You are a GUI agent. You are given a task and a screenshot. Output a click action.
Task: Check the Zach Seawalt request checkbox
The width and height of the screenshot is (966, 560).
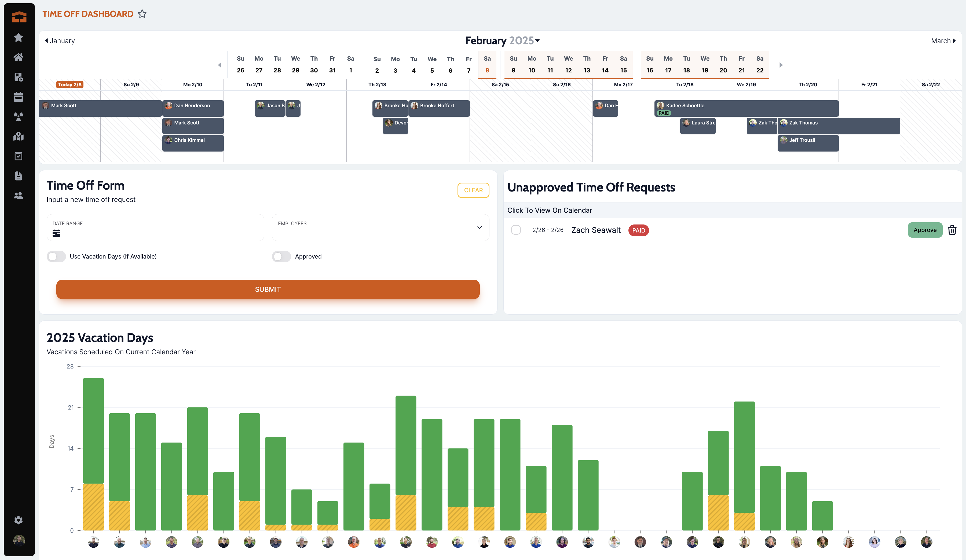(x=516, y=230)
